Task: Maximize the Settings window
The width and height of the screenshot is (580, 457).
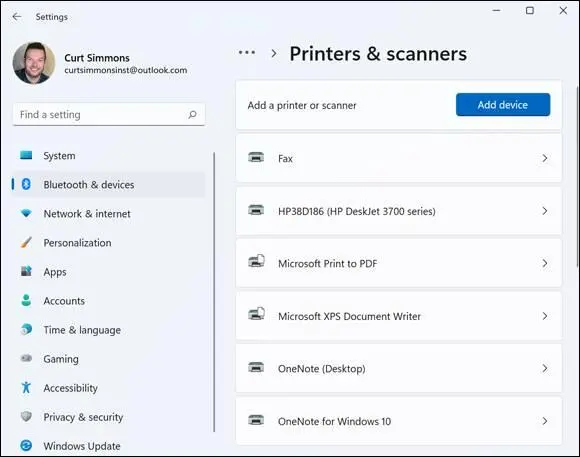Action: pos(530,10)
